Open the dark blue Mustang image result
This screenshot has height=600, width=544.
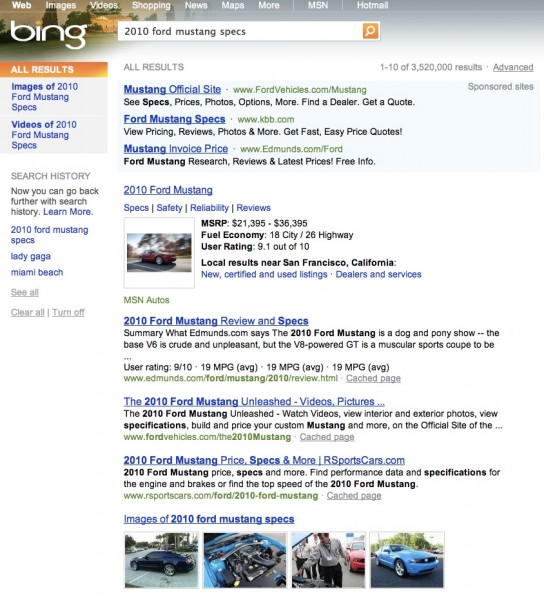161,559
